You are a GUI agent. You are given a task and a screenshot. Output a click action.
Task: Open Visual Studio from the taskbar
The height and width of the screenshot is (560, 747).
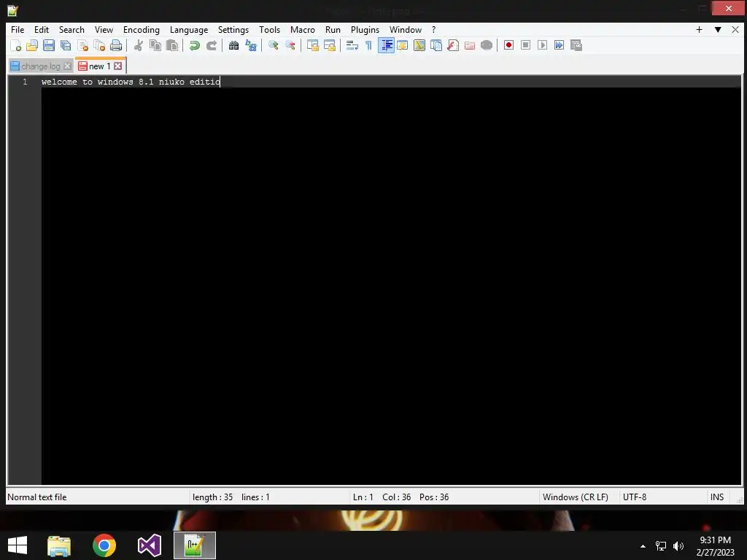149,545
